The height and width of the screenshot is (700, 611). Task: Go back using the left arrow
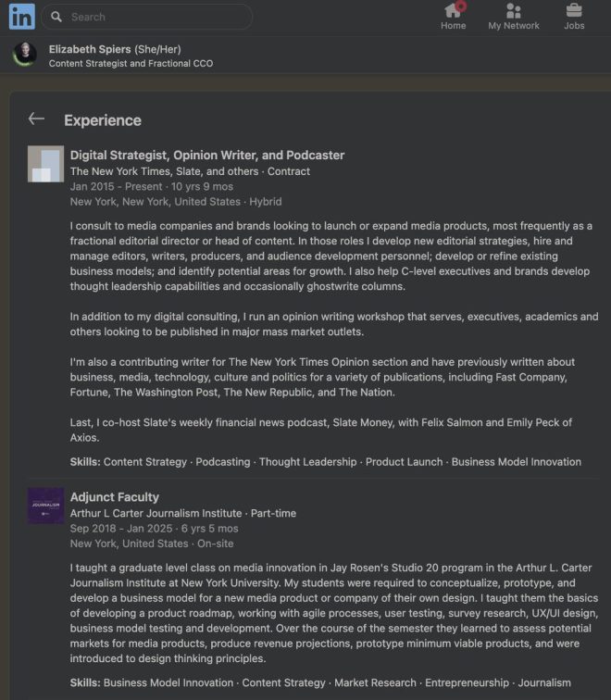(x=36, y=119)
